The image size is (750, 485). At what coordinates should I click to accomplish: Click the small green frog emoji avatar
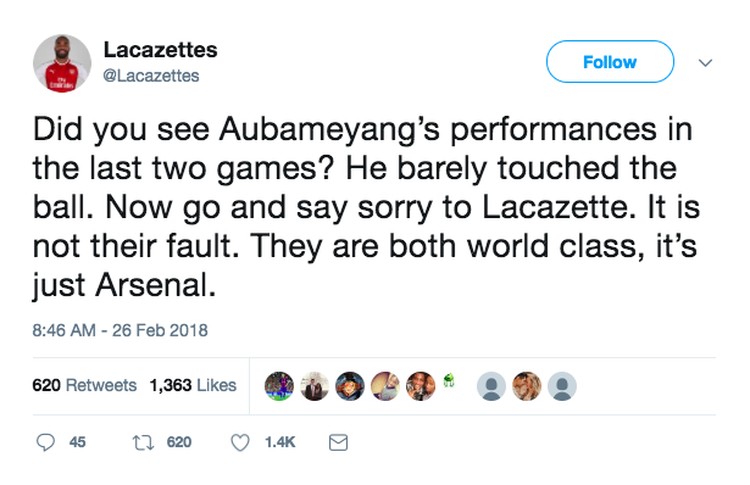point(451,381)
